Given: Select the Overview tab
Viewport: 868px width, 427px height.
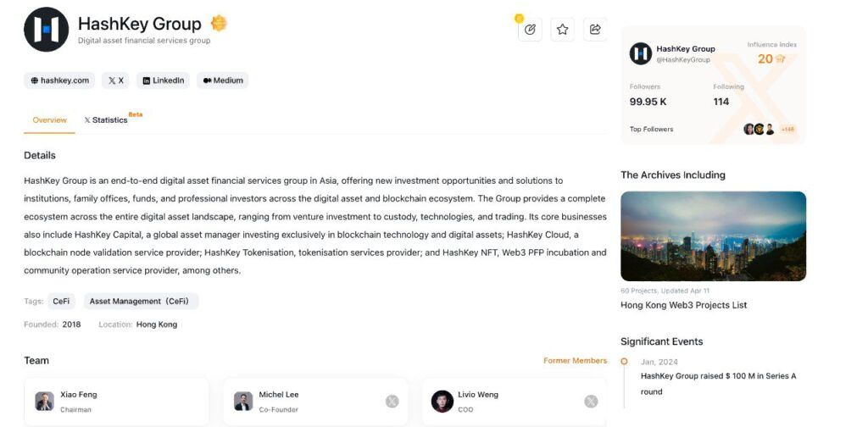Looking at the screenshot, I should [49, 120].
